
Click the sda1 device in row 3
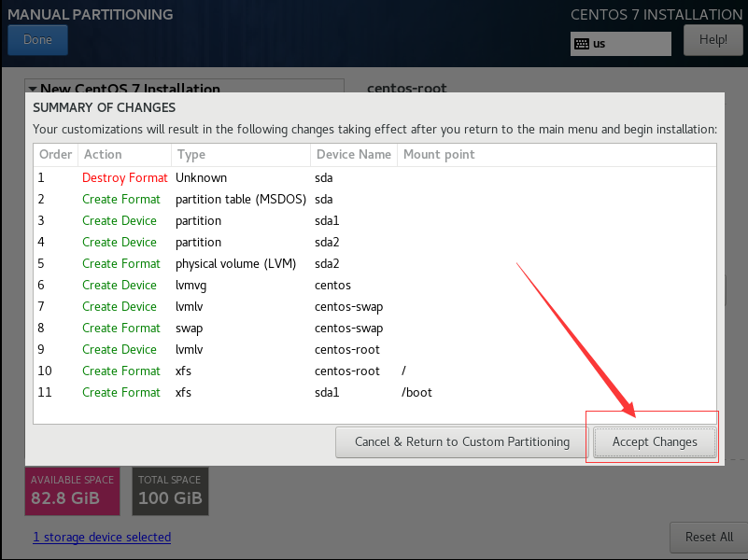[327, 220]
